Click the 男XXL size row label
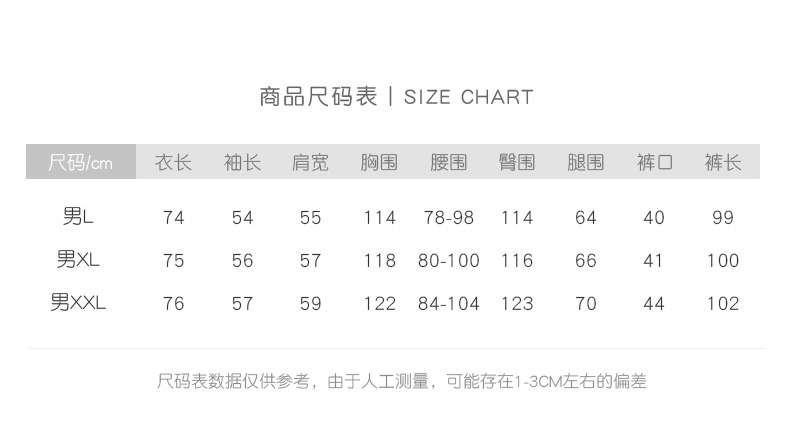 78,302
